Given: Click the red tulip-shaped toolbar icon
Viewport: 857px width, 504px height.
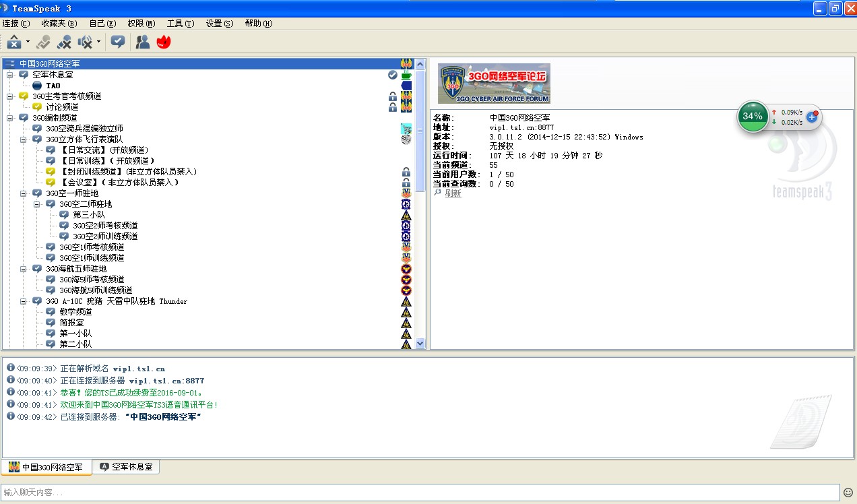Looking at the screenshot, I should point(164,42).
